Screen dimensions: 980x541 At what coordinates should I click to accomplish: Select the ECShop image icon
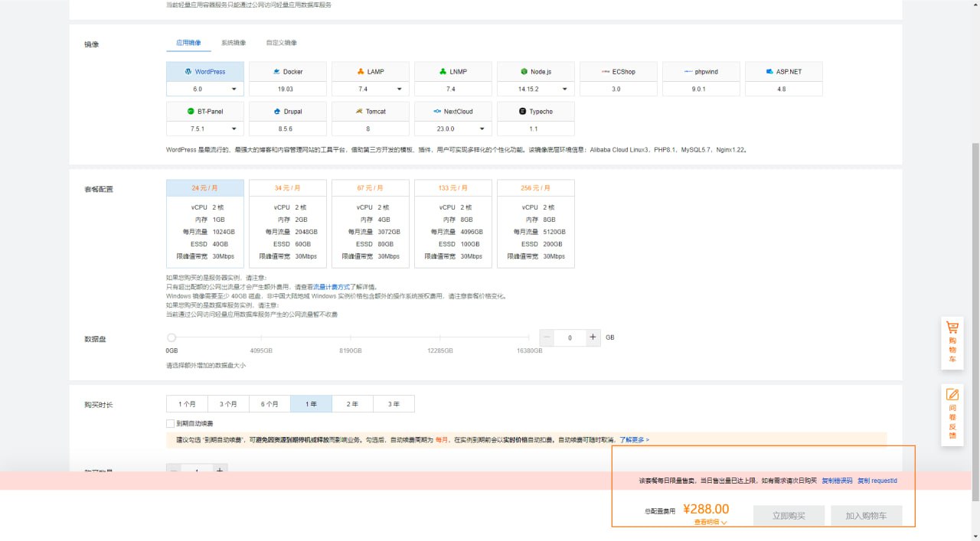pyautogui.click(x=605, y=71)
